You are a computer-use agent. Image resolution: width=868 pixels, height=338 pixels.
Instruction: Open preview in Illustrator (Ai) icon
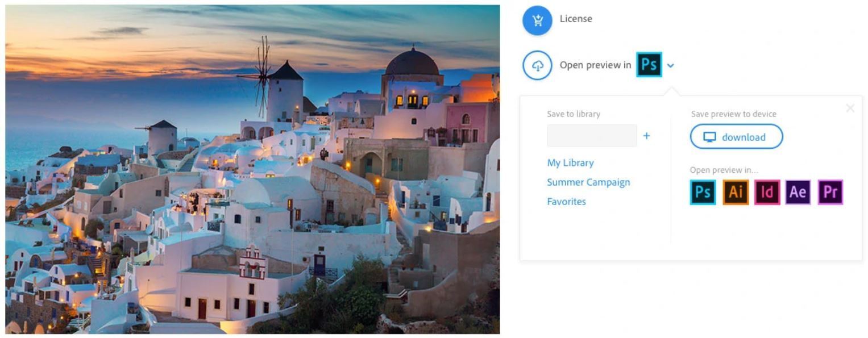[x=736, y=192]
